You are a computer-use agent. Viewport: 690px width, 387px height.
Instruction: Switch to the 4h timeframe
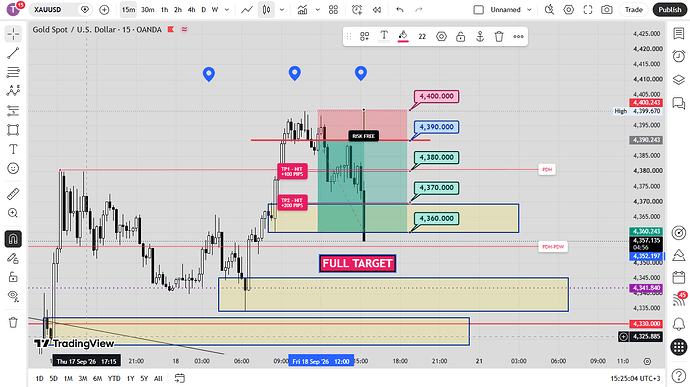(191, 9)
